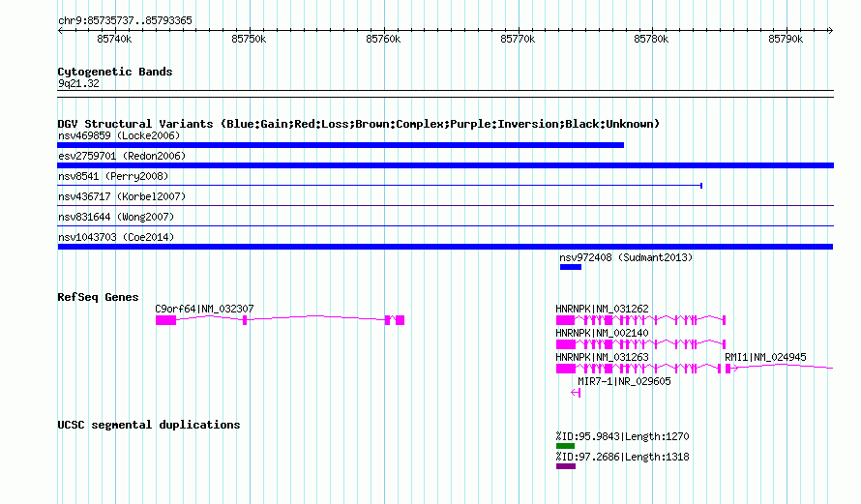This screenshot has width=861, height=504.
Task: Click the small nsv972408 (Sudmant2013) blue bar
Action: tap(571, 267)
